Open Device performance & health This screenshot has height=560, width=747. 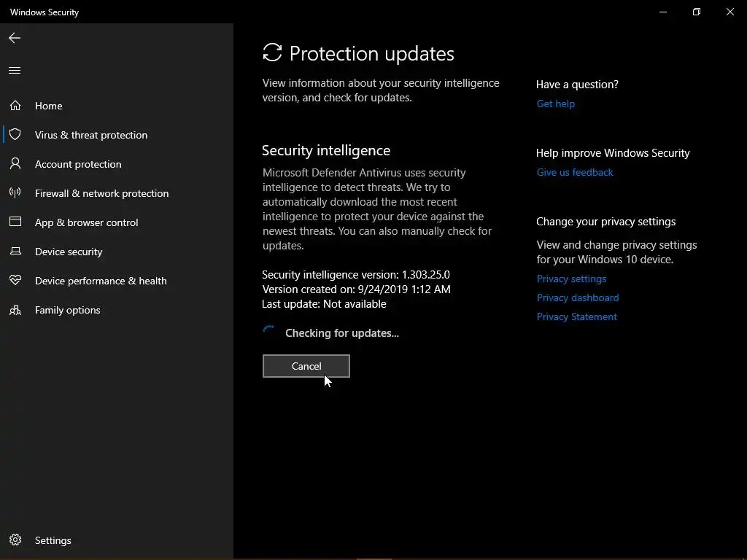coord(101,281)
